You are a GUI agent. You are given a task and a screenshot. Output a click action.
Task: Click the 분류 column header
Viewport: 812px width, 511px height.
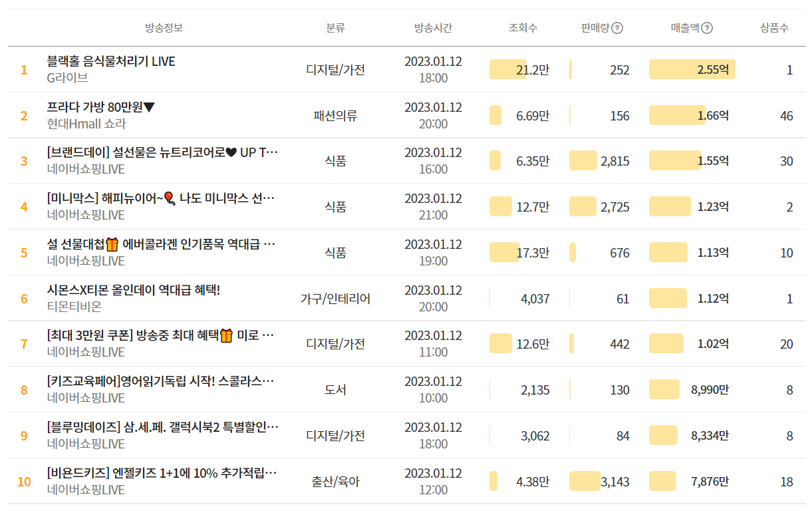pyautogui.click(x=335, y=28)
